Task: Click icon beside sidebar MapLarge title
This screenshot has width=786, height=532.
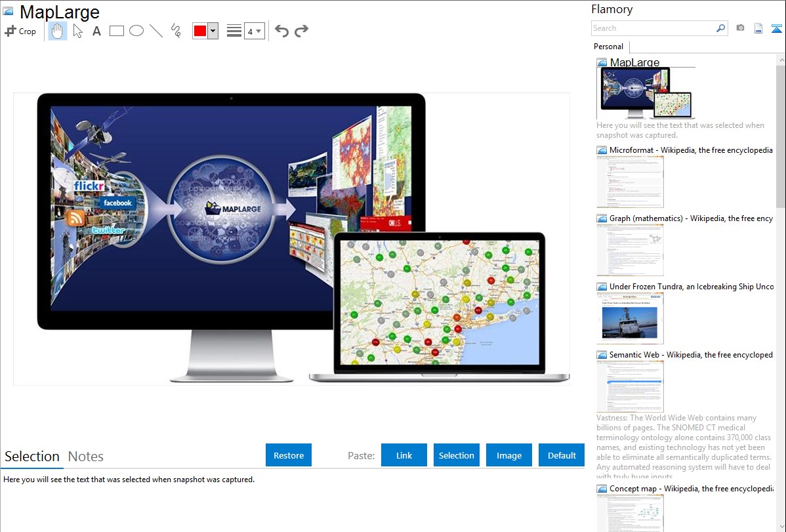Action: point(602,63)
